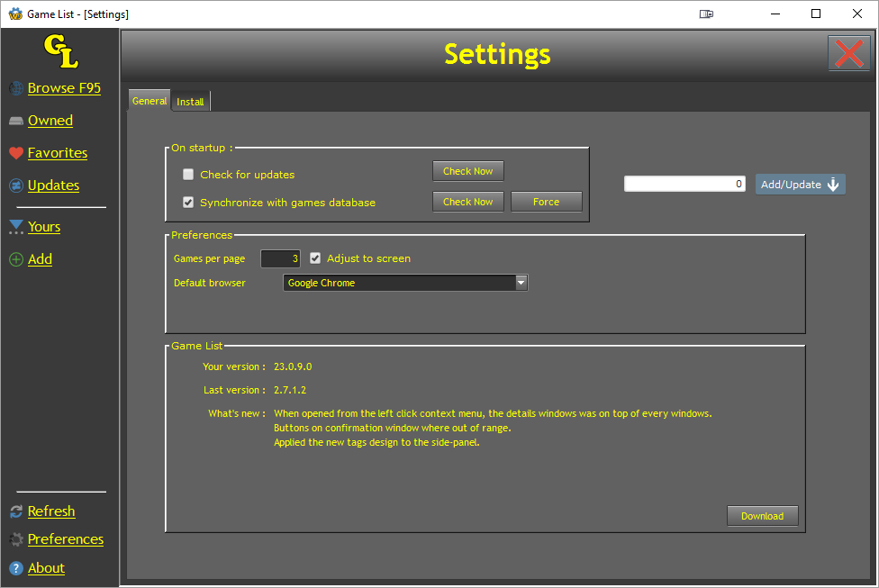The width and height of the screenshot is (879, 588).
Task: Select the General tab
Action: [149, 101]
